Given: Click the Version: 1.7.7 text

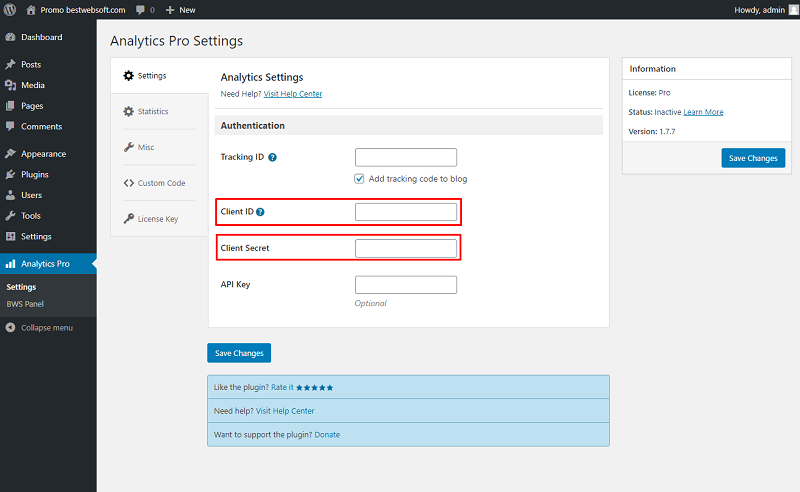Looking at the screenshot, I should click(652, 131).
